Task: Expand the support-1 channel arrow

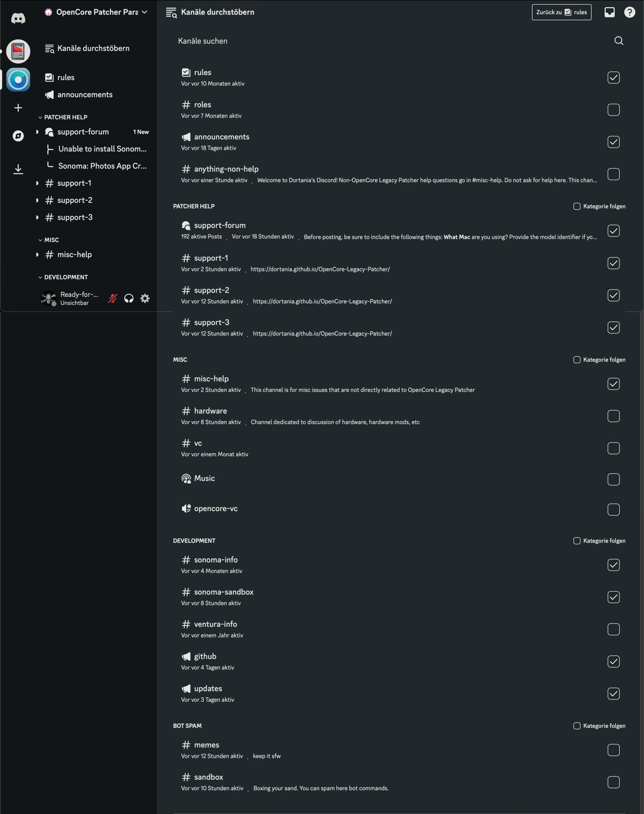Action: click(37, 183)
